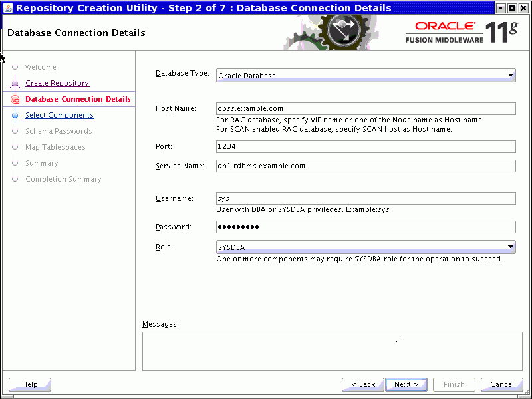This screenshot has width=532, height=399.
Task: Click the blue Select Components step bullet
Action: (x=15, y=115)
